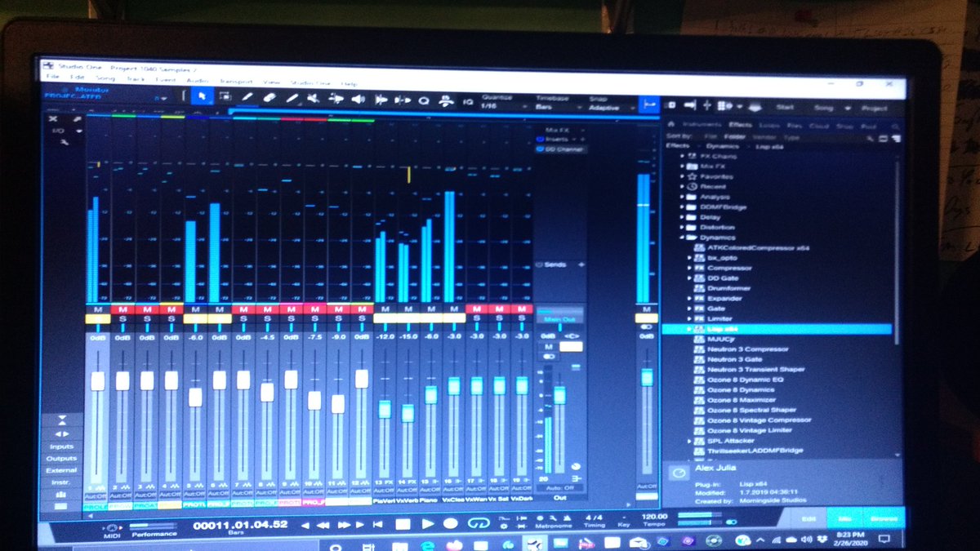Click the Rewind transport button
This screenshot has width=980, height=551.
pyautogui.click(x=323, y=524)
